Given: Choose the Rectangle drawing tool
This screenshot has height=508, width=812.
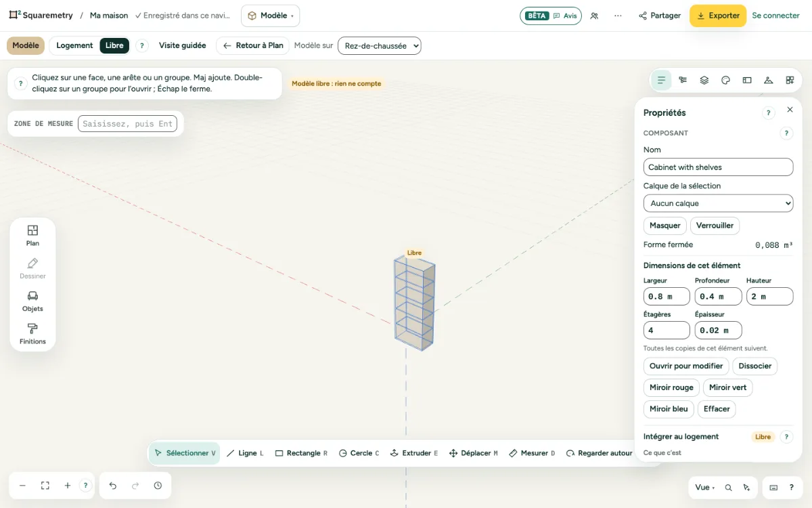Looking at the screenshot, I should tap(301, 453).
